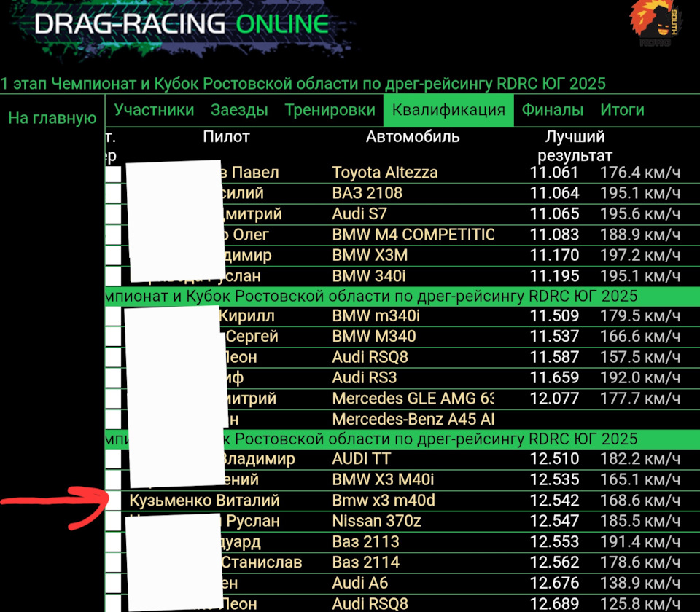The height and width of the screenshot is (612, 700).
Task: Click the event title 1 этап Чемпионат heading
Action: click(x=303, y=83)
